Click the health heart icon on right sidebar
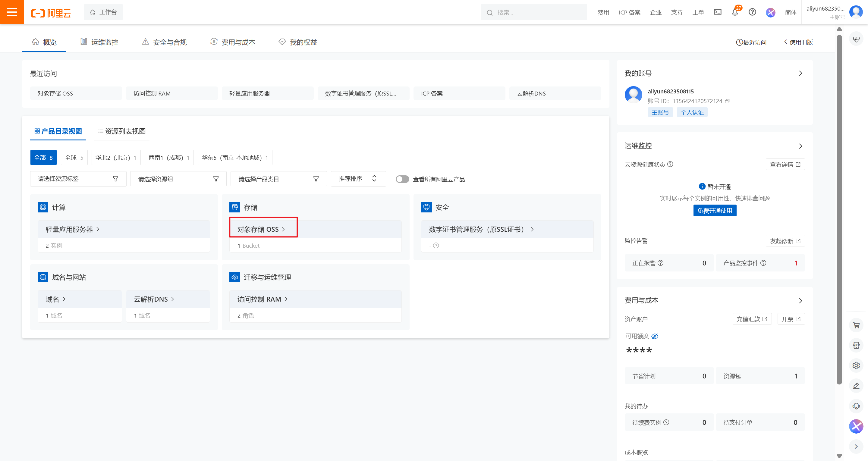Image resolution: width=868 pixels, height=461 pixels. tap(856, 39)
